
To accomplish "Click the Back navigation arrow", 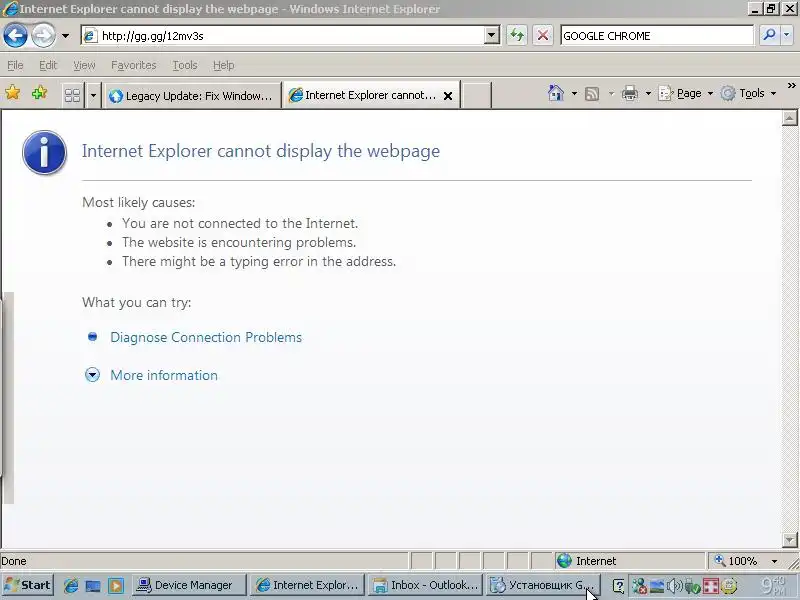I will [x=15, y=36].
